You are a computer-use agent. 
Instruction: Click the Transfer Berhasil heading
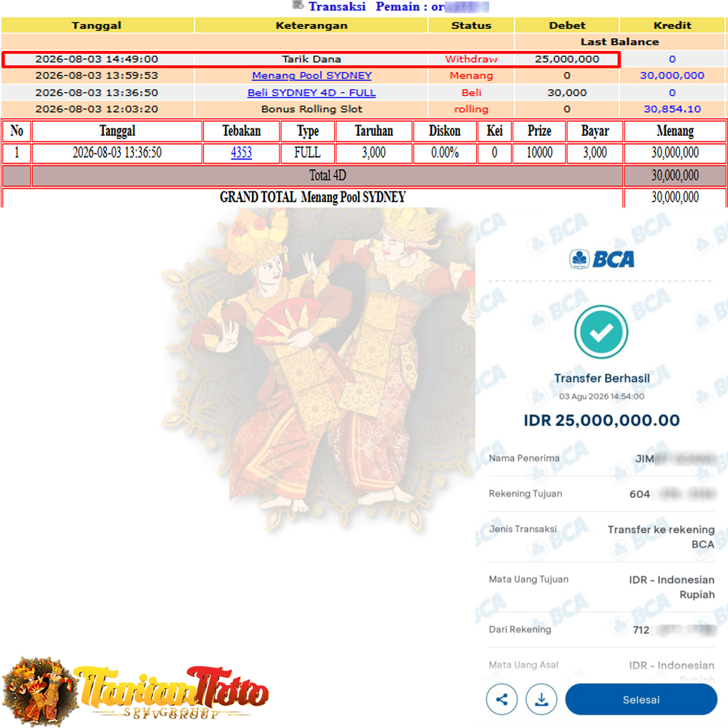[x=602, y=379]
